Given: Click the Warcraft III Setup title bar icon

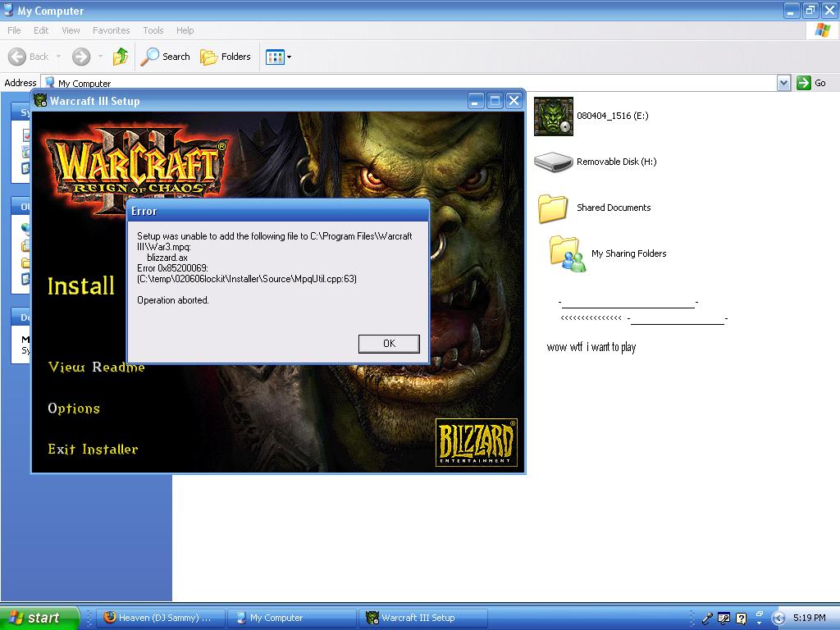Looking at the screenshot, I should (x=40, y=100).
